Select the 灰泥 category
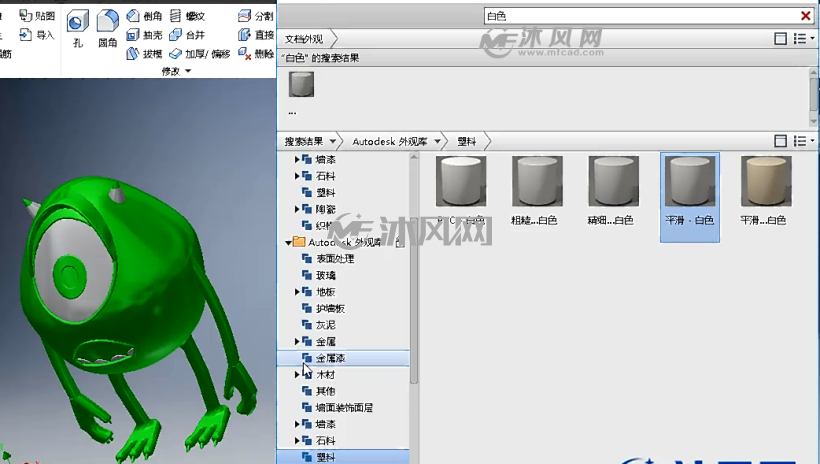Image resolution: width=820 pixels, height=464 pixels. click(325, 325)
